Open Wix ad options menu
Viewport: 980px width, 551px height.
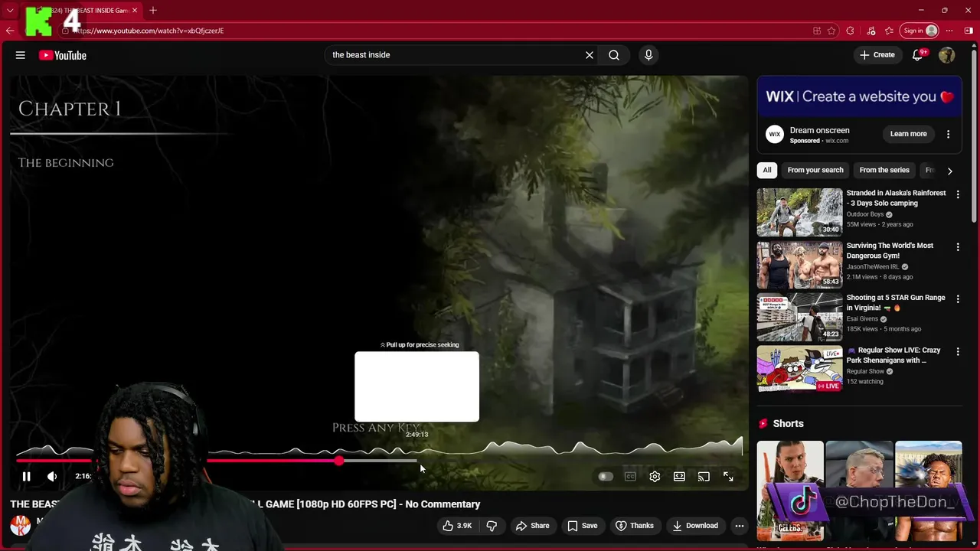point(948,134)
